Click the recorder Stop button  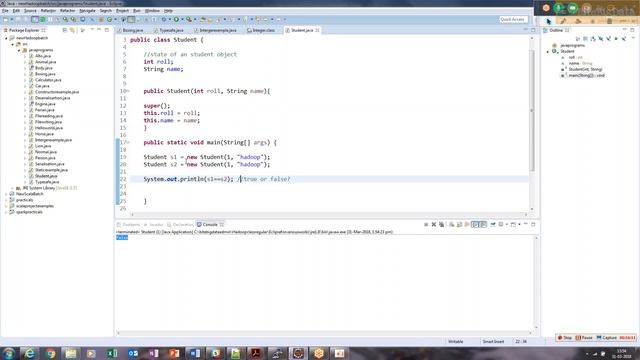coord(565,338)
